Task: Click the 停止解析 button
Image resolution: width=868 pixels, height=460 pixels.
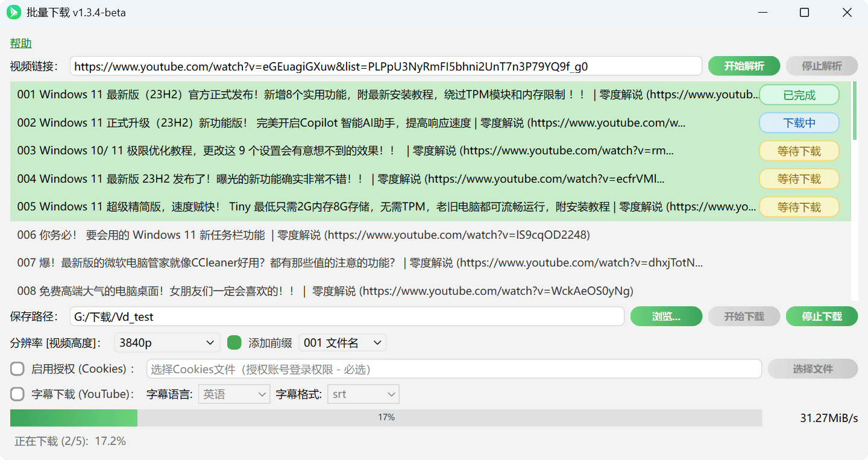Action: coord(822,66)
